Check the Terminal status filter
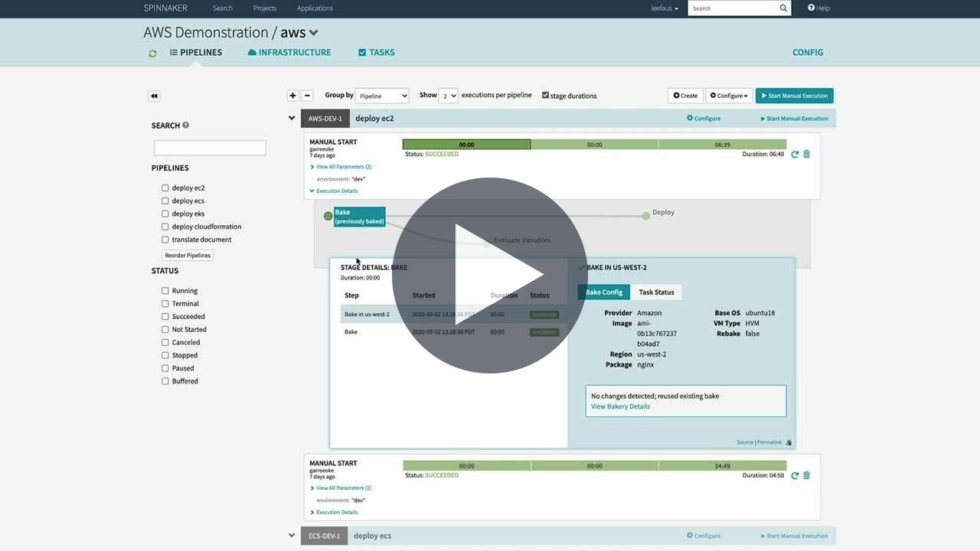This screenshot has width=980, height=551. click(x=165, y=304)
